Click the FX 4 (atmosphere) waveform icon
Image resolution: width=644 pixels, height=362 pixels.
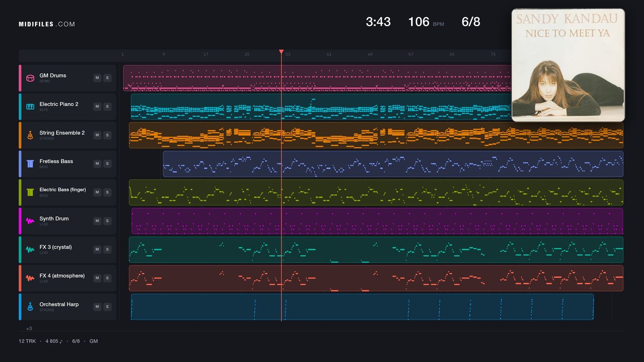[30, 278]
